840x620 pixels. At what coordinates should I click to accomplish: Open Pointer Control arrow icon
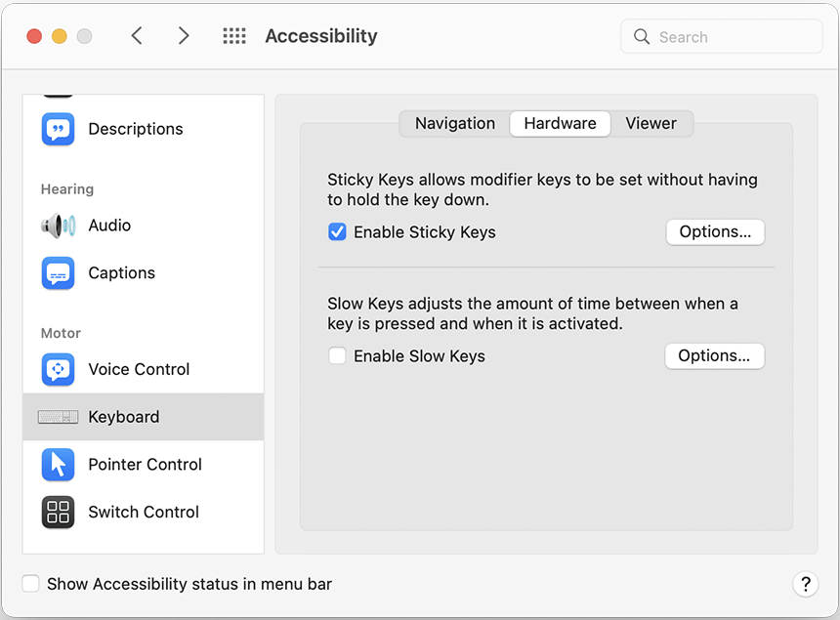tap(58, 465)
